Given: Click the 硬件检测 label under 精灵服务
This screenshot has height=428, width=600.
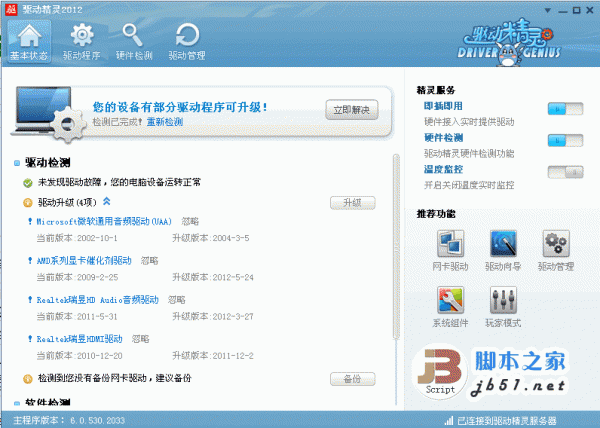Looking at the screenshot, I should [443, 138].
